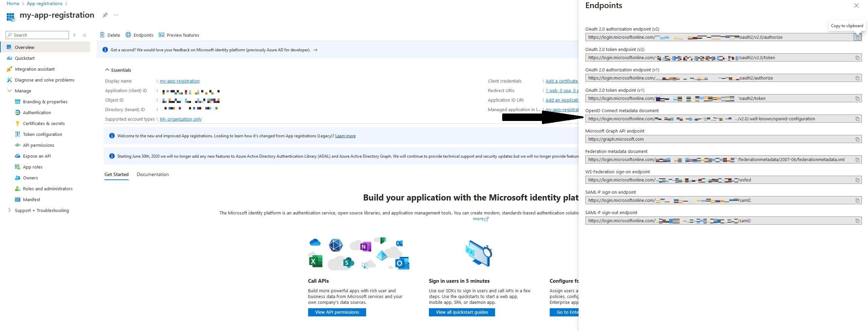Open the My organization only link
The width and height of the screenshot is (868, 331).
point(181,119)
